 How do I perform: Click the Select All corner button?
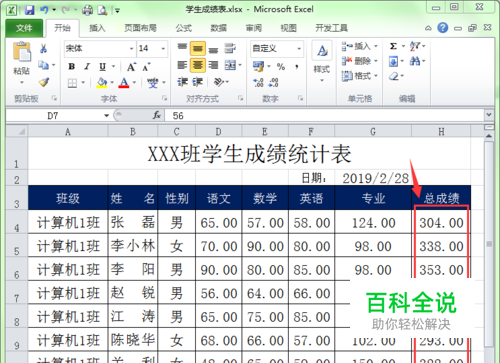tap(17, 132)
